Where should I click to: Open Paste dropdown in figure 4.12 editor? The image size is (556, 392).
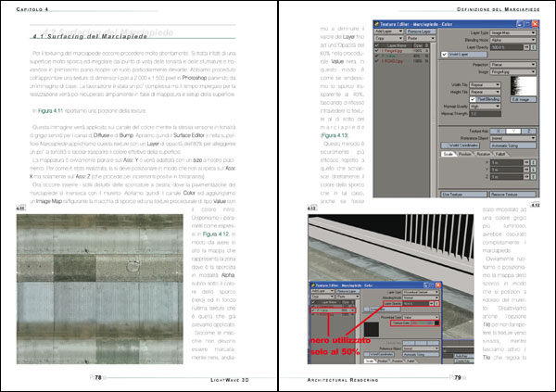(x=421, y=38)
